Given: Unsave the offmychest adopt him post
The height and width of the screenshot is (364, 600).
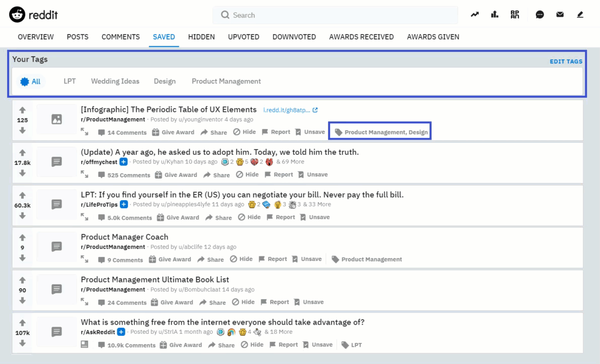Looking at the screenshot, I should click(x=313, y=175).
